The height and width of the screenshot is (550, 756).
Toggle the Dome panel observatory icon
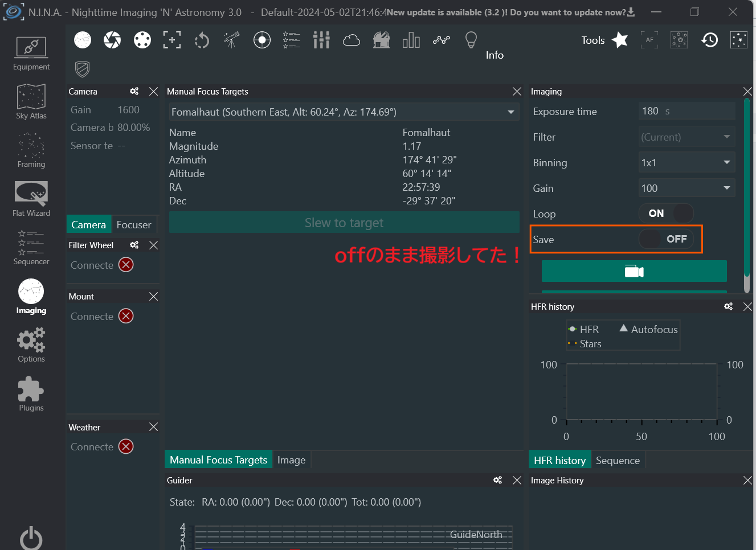point(381,40)
